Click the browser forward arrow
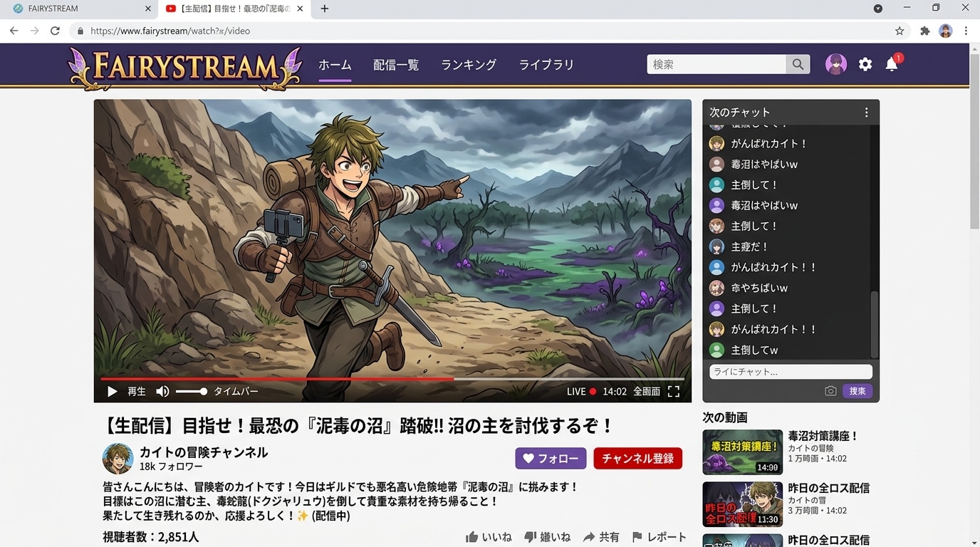This screenshot has height=547, width=980. point(34,31)
